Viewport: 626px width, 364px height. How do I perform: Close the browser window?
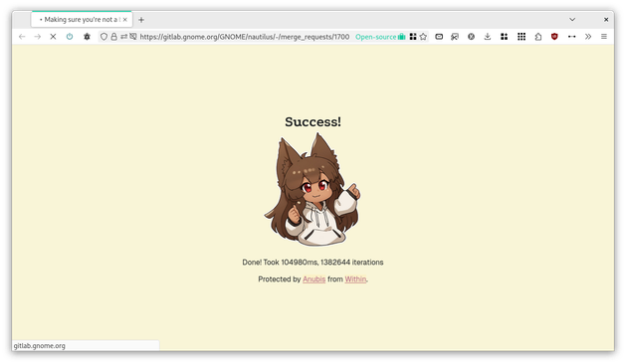(x=606, y=19)
